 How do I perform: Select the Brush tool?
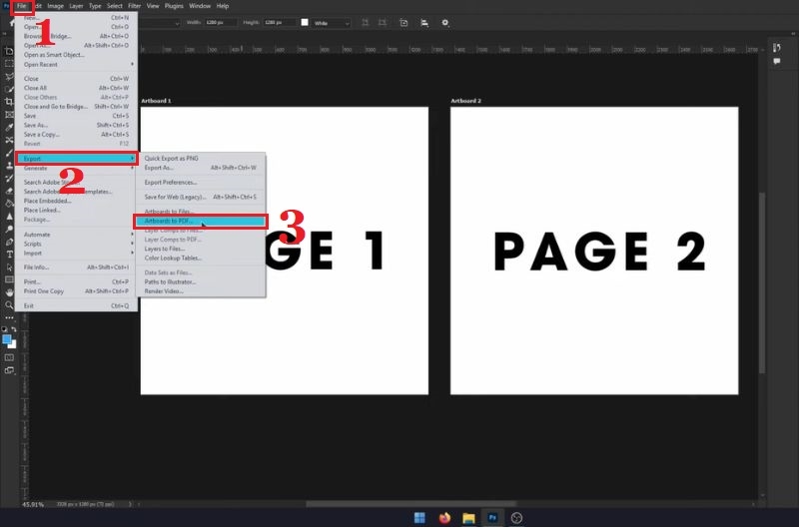(x=9, y=153)
